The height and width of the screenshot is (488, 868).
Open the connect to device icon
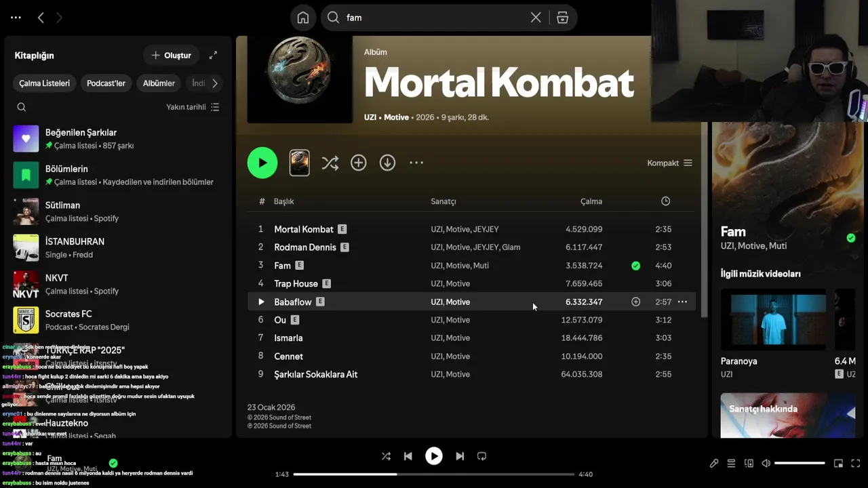pyautogui.click(x=749, y=464)
